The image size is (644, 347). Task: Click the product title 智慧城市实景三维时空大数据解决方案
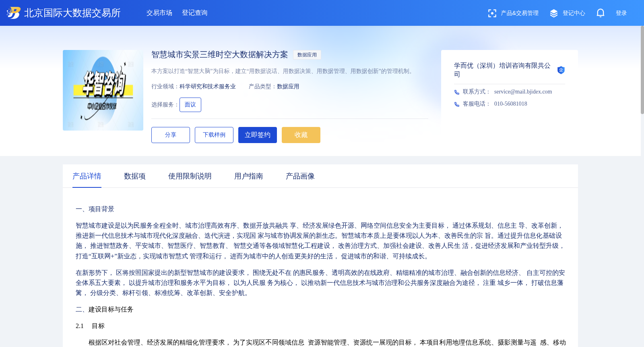coord(220,55)
